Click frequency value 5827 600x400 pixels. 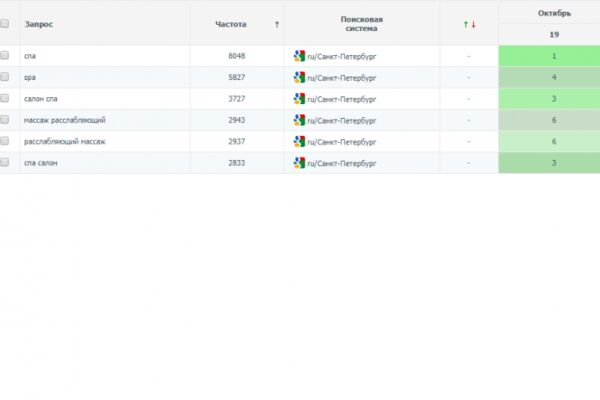[x=236, y=77]
